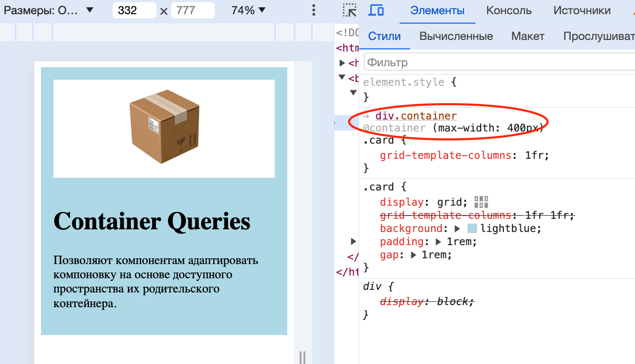Click the viewport resize handle on the right edge
The image size is (635, 364).
(303, 357)
